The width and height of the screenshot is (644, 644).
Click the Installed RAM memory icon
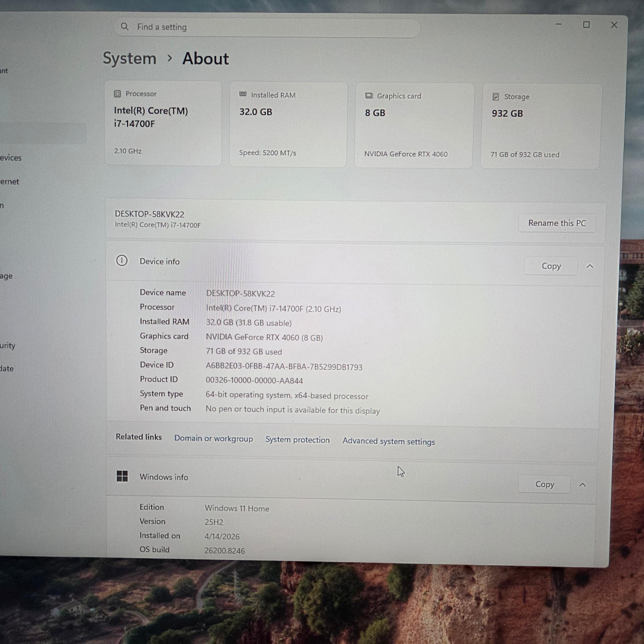[243, 94]
